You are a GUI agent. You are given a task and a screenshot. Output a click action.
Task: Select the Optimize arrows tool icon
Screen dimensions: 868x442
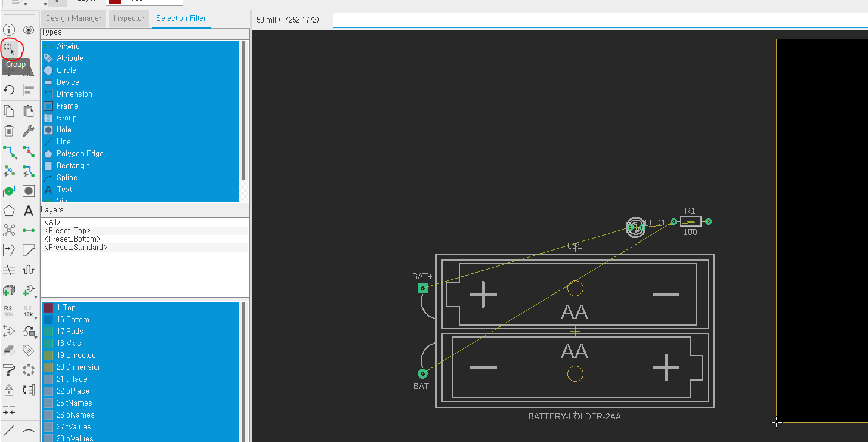point(9,410)
